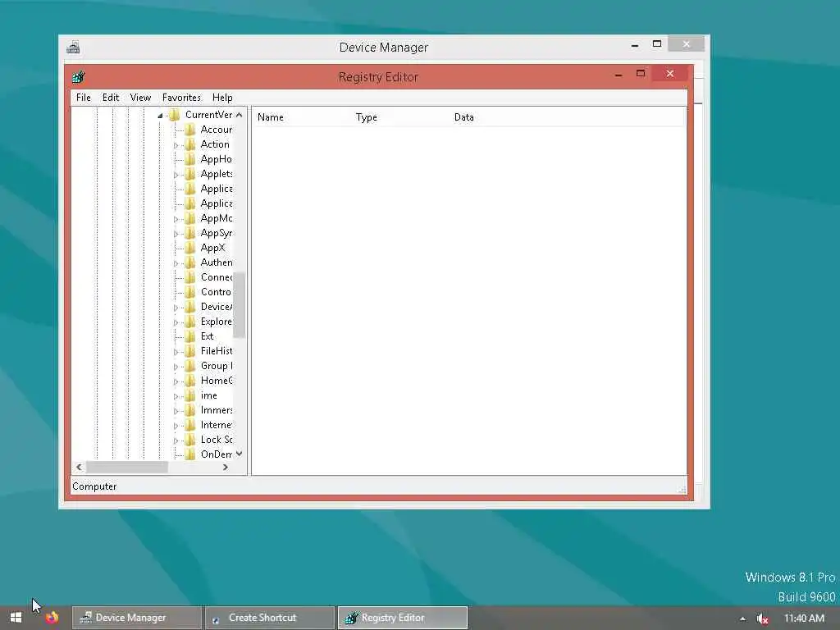Click horizontal scrollbar left arrow
Screen dimensions: 840x630
[x=80, y=467]
